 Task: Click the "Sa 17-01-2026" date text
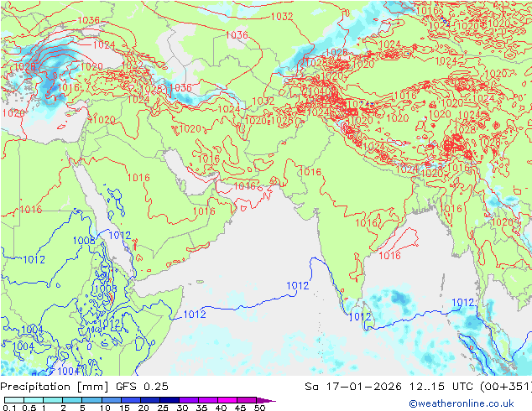click(353, 386)
